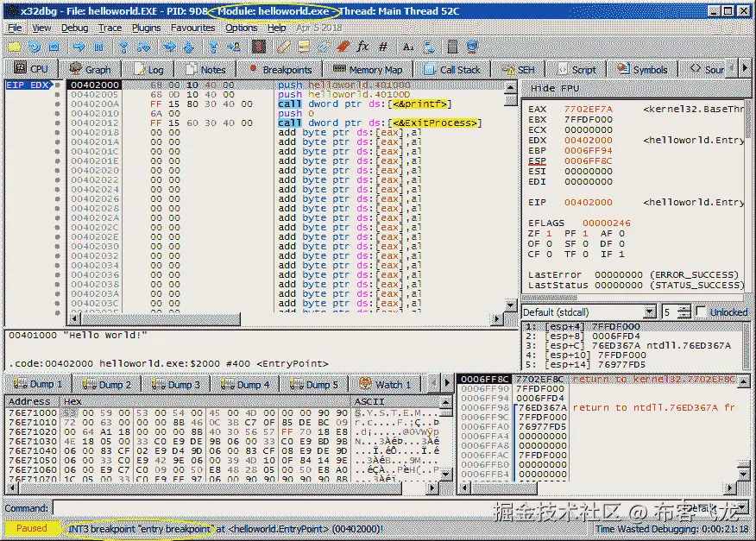The image size is (756, 541).
Task: Click the Step into toolbar icon
Action: click(x=123, y=47)
